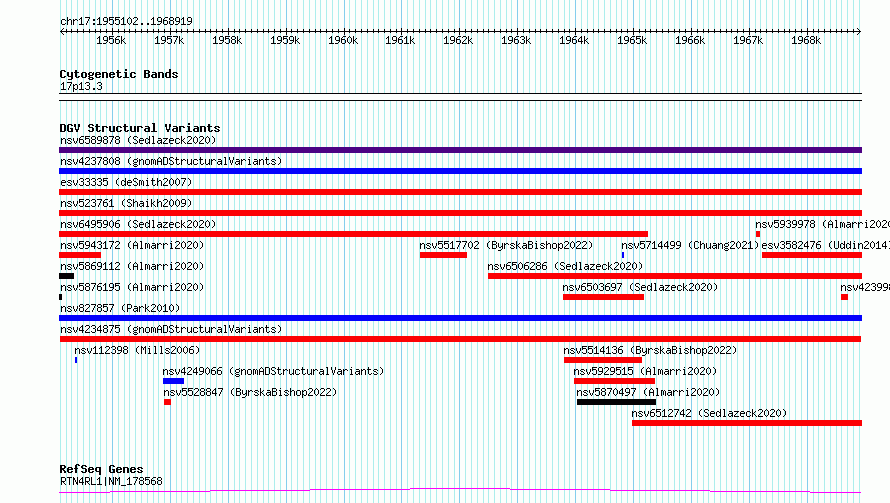The image size is (890, 503).
Task: Click the red nsv5929515 variant bar
Action: 614,381
